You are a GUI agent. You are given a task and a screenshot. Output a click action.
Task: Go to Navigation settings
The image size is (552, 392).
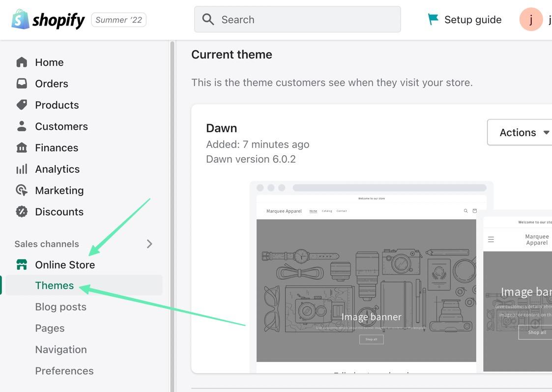[60, 349]
